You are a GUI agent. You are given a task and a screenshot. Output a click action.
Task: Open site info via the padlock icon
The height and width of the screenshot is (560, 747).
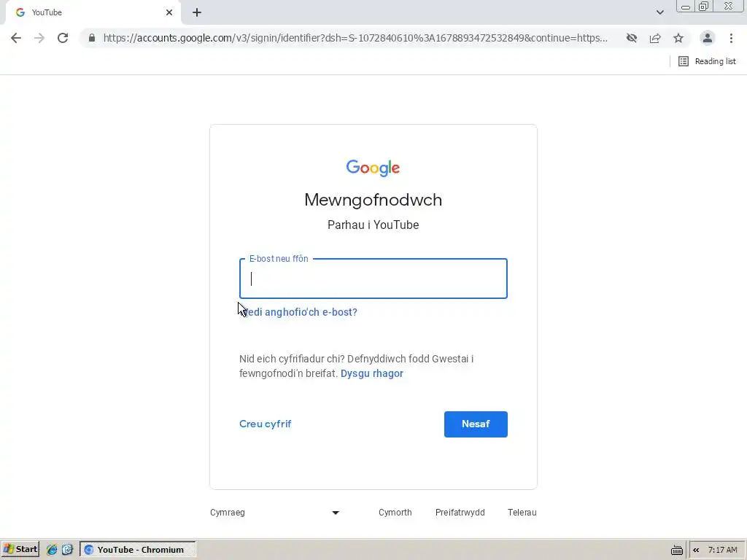click(x=92, y=38)
